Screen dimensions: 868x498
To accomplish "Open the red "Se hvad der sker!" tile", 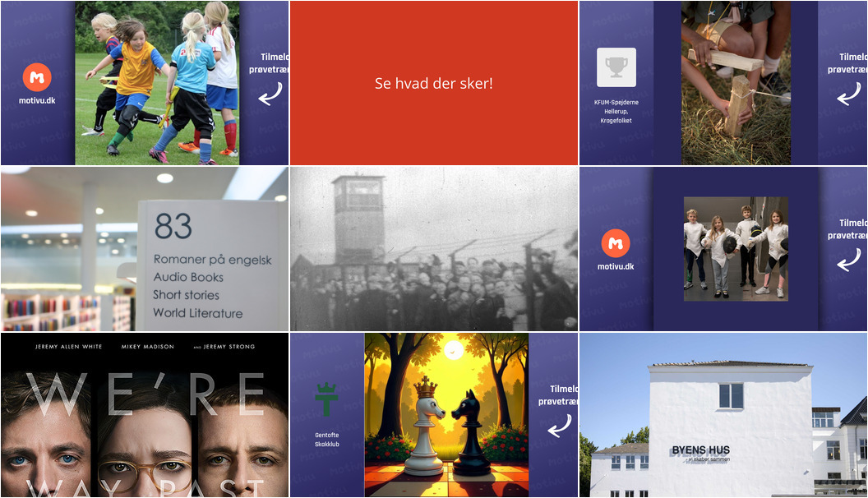I will [x=434, y=83].
